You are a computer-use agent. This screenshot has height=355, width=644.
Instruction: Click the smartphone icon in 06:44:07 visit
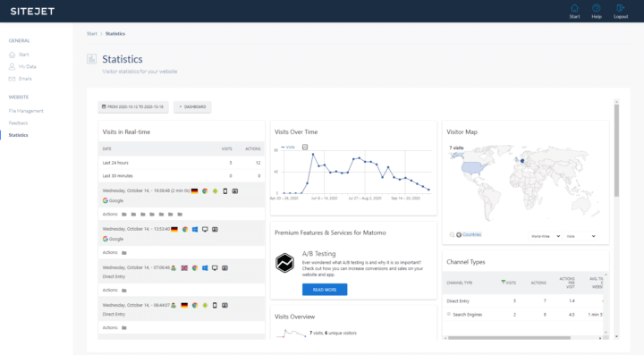[215, 305]
